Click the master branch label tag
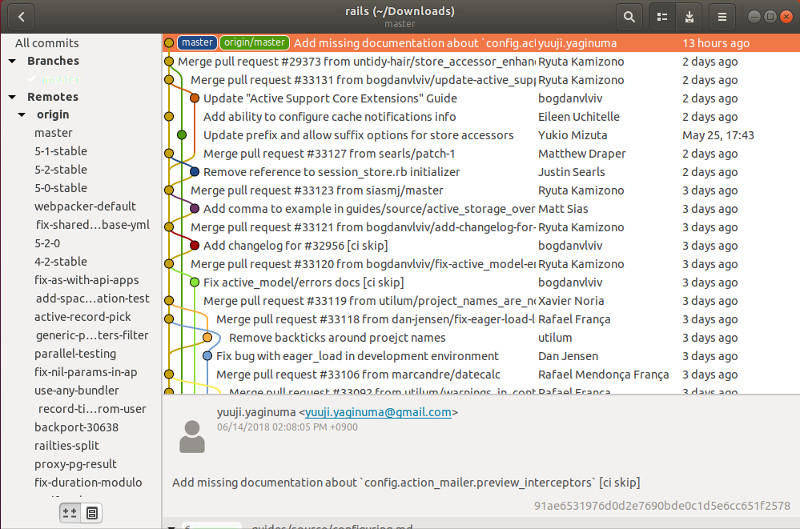800x529 pixels. click(197, 43)
